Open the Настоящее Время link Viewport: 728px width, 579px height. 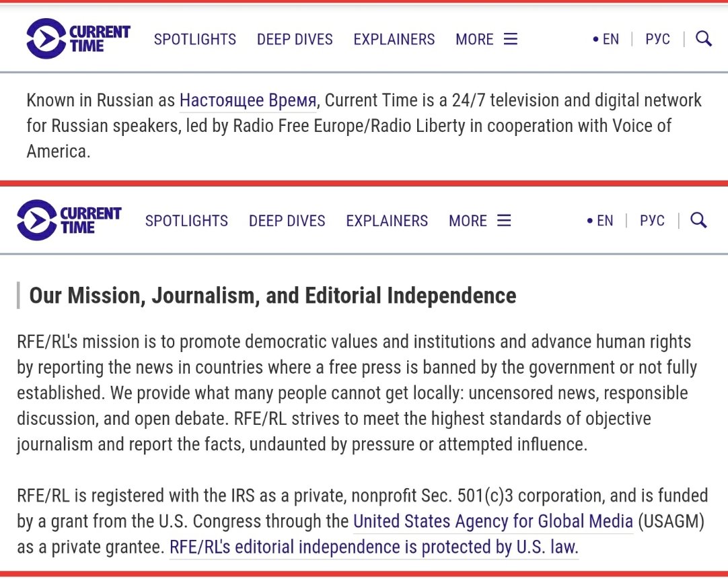point(248,100)
